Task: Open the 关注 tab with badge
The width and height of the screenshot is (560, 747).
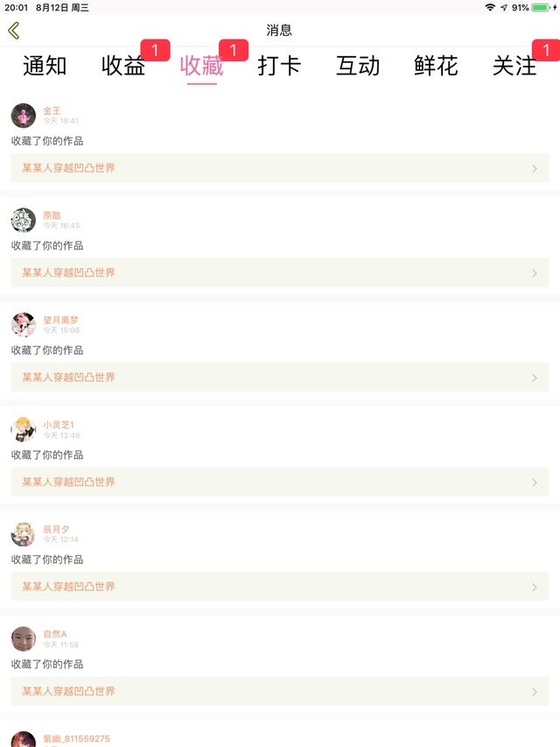Action: tap(514, 66)
